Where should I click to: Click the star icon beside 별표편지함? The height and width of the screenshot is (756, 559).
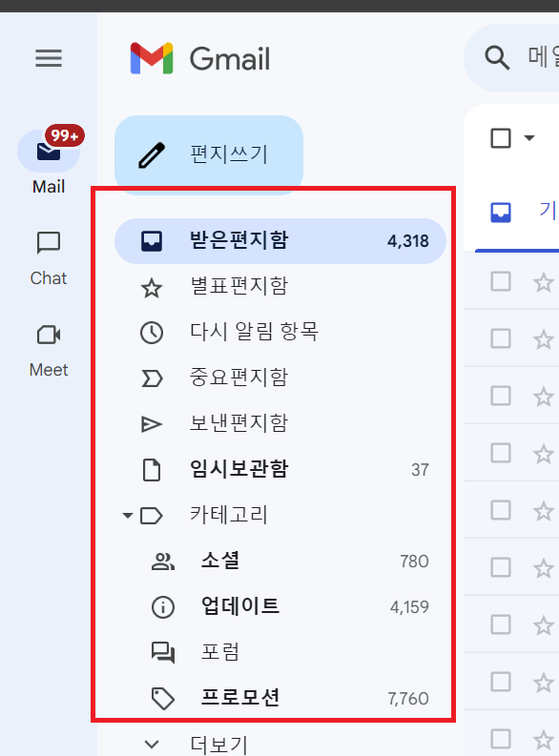tap(152, 288)
